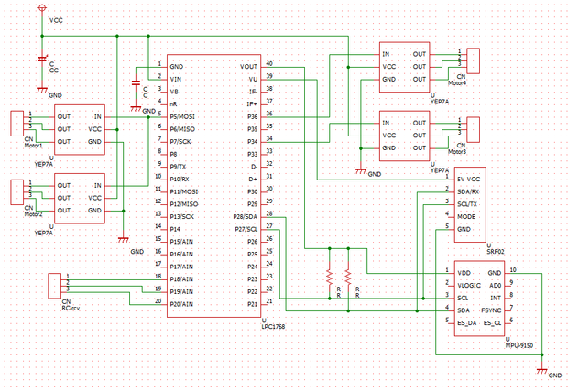This screenshot has height=392, width=568.
Task: Select the RC-rcv connector symbol
Action: [55, 284]
